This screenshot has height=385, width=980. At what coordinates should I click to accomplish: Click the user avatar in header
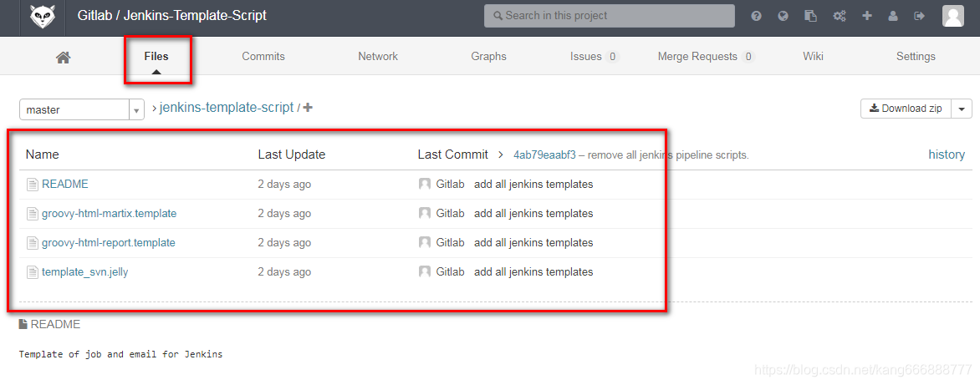point(953,16)
